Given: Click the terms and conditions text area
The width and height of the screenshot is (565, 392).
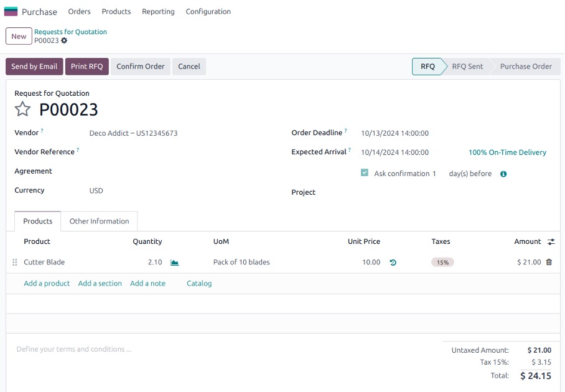Looking at the screenshot, I should coord(74,349).
